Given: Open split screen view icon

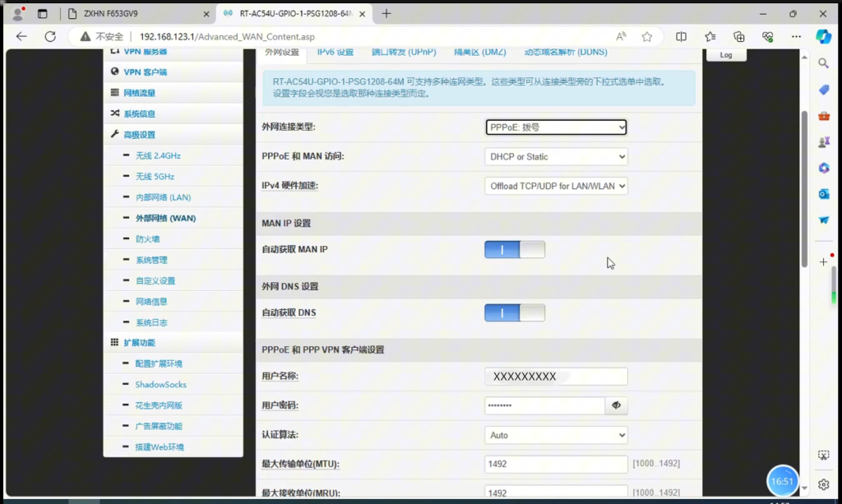Looking at the screenshot, I should 681,37.
